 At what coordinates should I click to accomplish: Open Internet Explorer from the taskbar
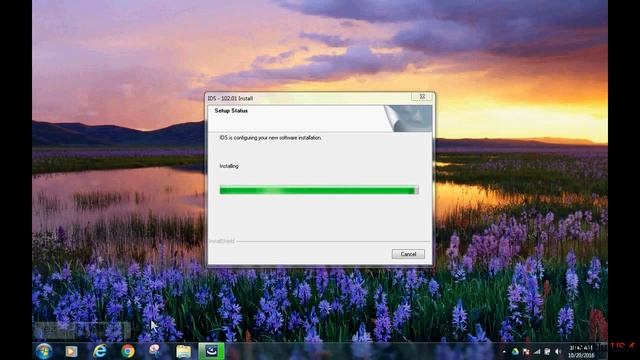100,351
